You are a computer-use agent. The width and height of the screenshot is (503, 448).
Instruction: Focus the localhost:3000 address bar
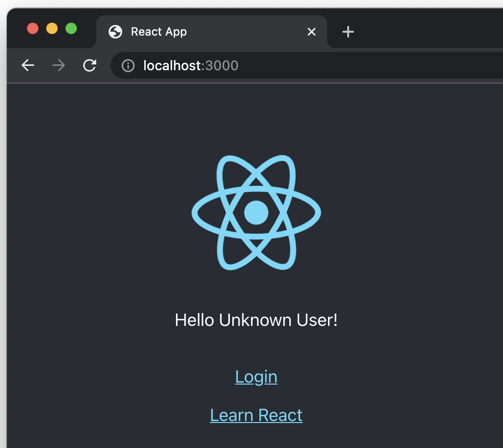coord(306,65)
